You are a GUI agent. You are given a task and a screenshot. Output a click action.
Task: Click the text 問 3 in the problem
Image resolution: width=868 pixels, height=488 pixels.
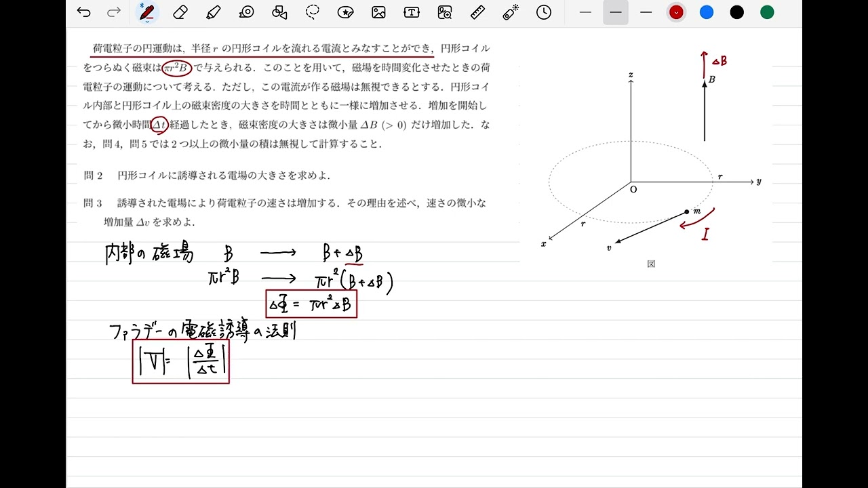[x=93, y=203]
